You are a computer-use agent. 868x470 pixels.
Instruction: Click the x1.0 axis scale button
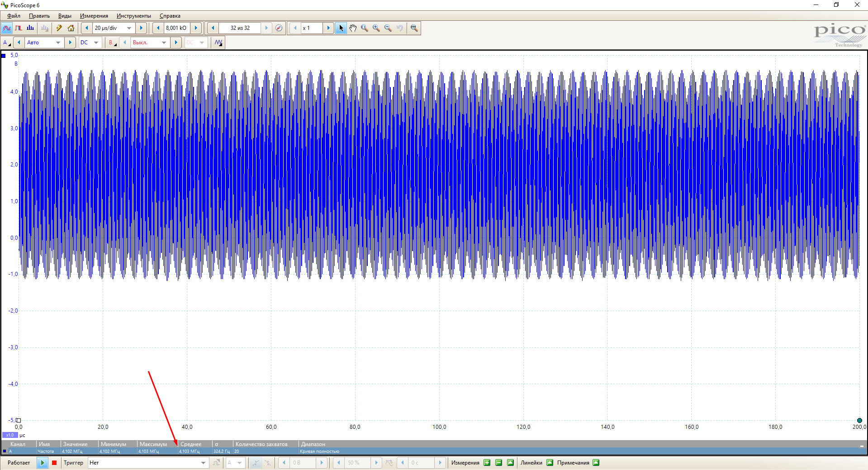[10, 435]
